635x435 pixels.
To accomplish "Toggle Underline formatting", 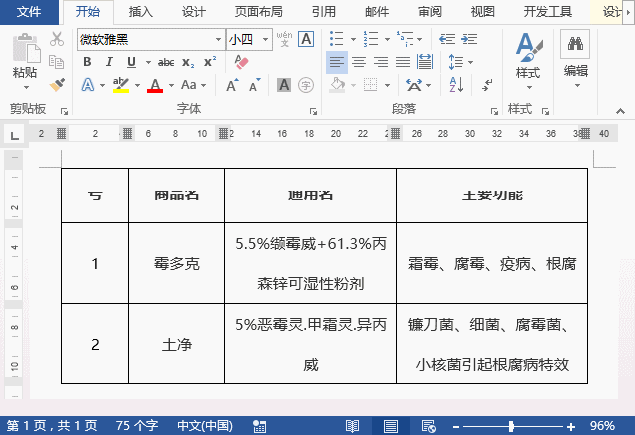I will click(131, 62).
